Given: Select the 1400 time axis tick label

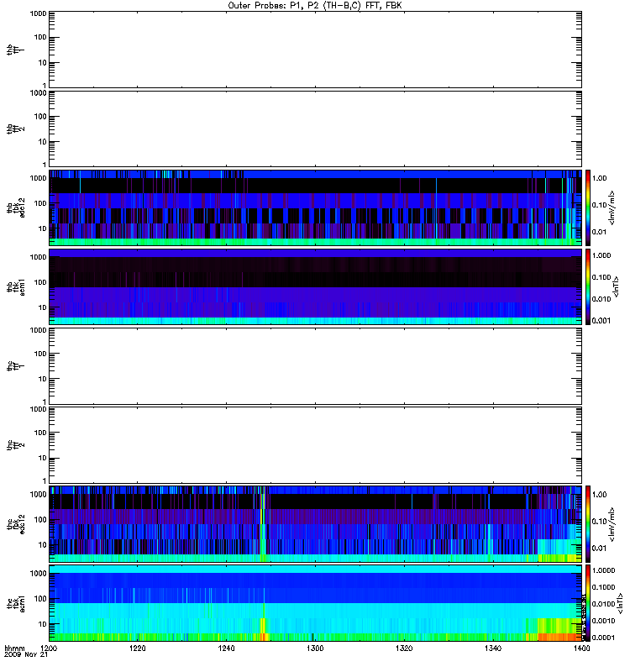Looking at the screenshot, I should [x=581, y=648].
